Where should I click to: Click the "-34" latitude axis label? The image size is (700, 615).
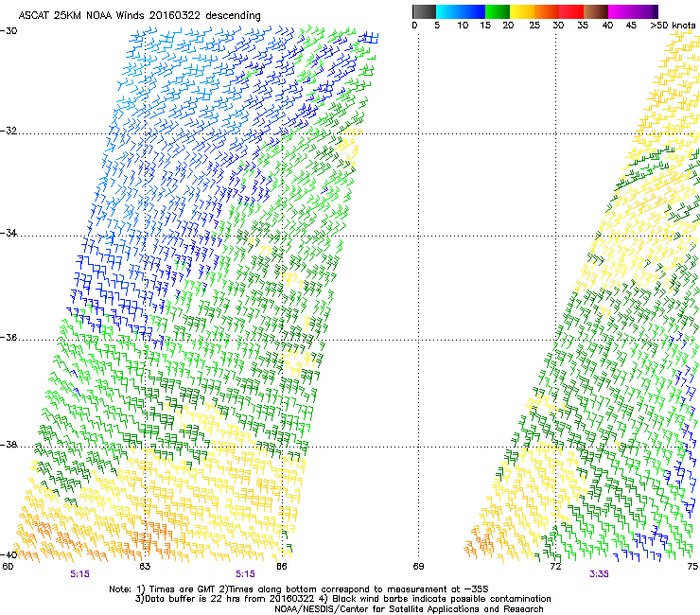[x=9, y=233]
